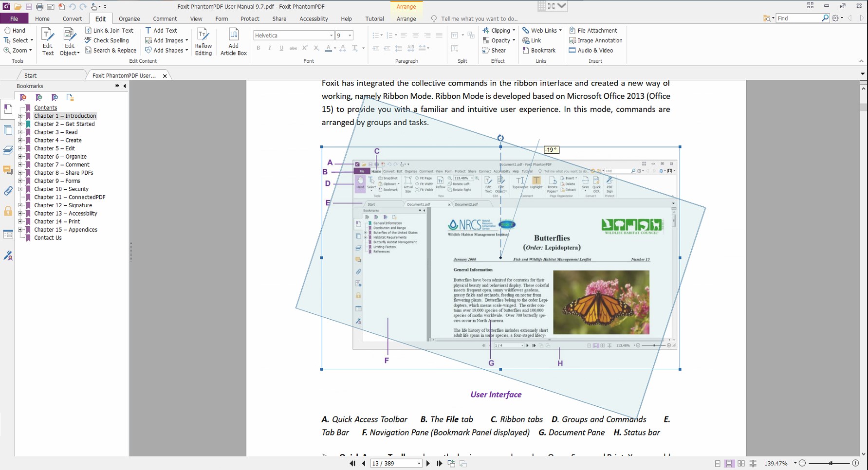Toggle Italic formatting
This screenshot has width=868, height=470.
coord(269,48)
